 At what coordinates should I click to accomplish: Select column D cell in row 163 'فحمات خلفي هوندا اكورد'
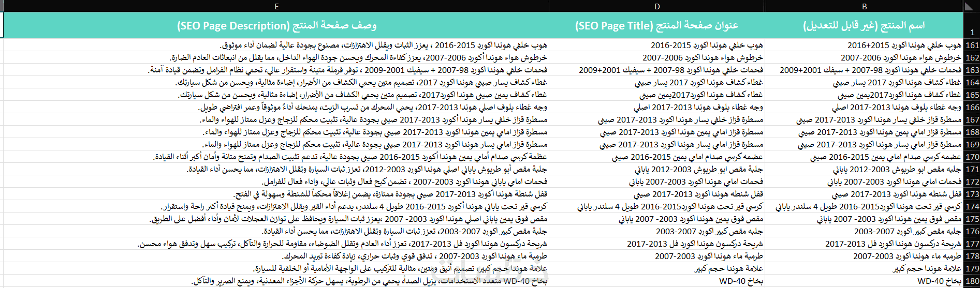(x=657, y=70)
